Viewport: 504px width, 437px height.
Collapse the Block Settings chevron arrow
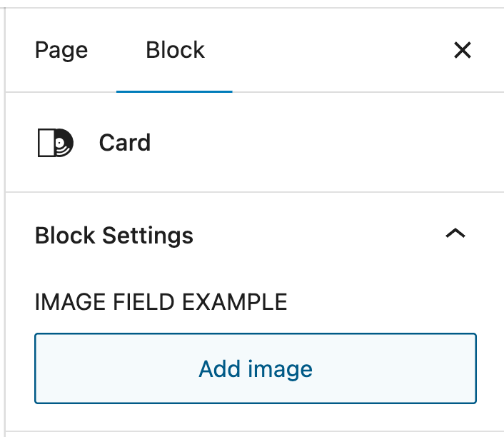pos(455,234)
